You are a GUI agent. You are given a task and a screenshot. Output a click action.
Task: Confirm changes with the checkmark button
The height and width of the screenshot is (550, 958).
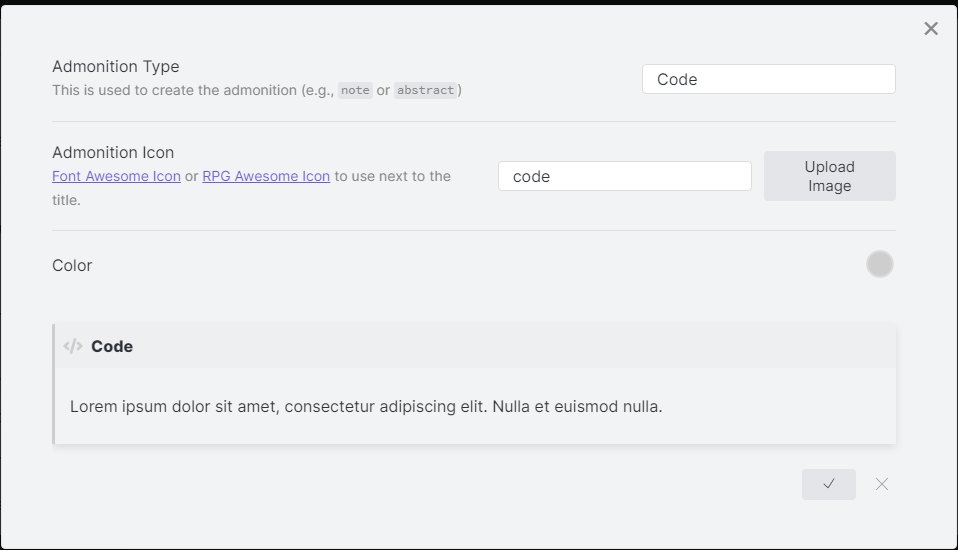point(828,484)
